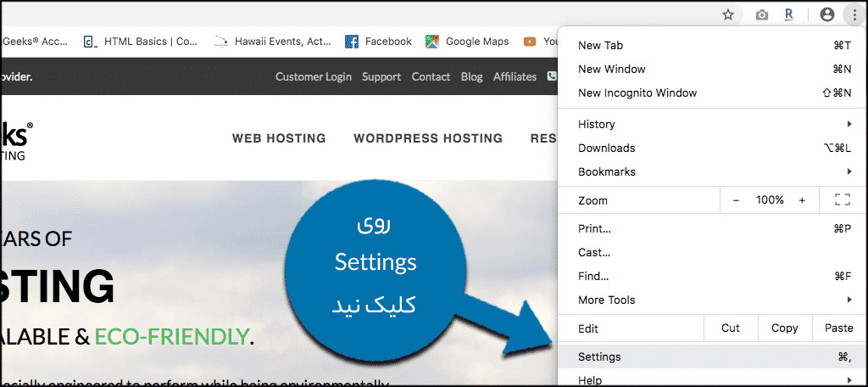Open the Facebook bookmark
This screenshot has width=868, height=387.
coord(378,42)
